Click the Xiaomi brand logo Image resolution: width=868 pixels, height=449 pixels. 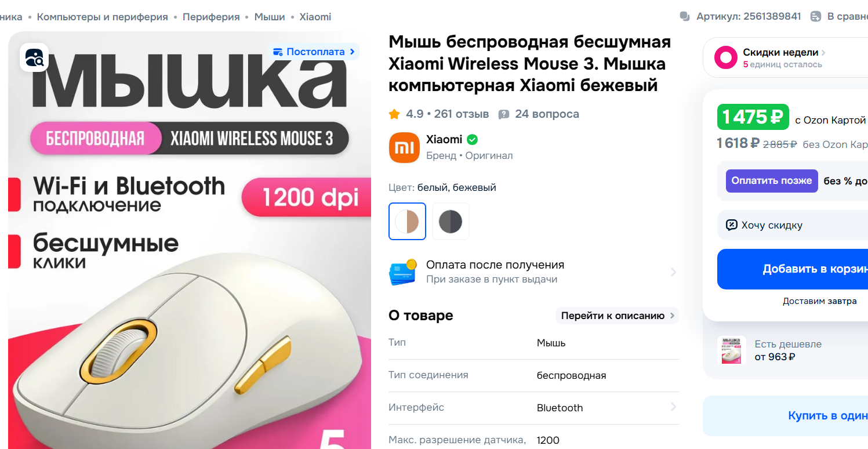click(x=404, y=147)
